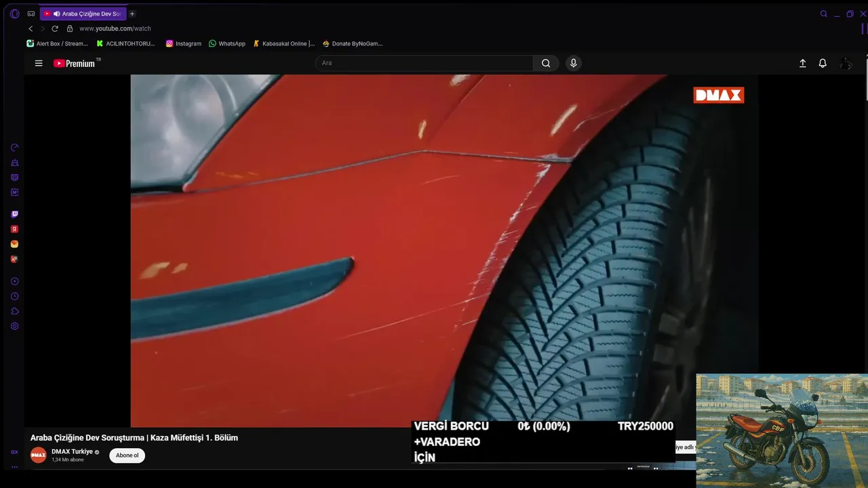868x488 pixels.
Task: Open the Kabasakal Online bookmark
Action: point(283,43)
